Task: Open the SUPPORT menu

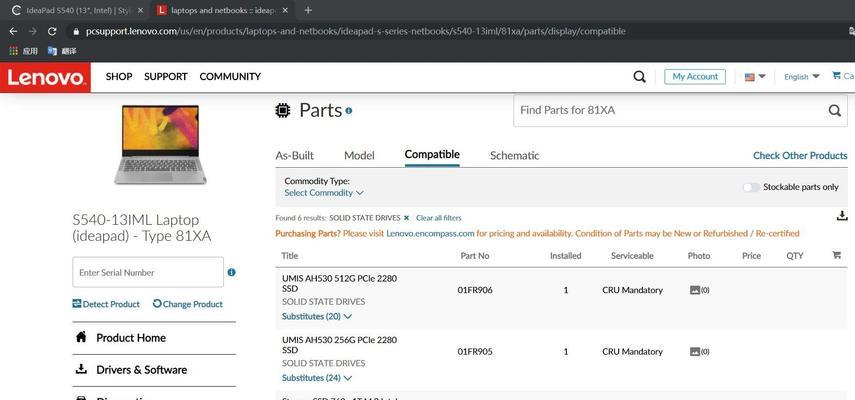Action: point(166,77)
